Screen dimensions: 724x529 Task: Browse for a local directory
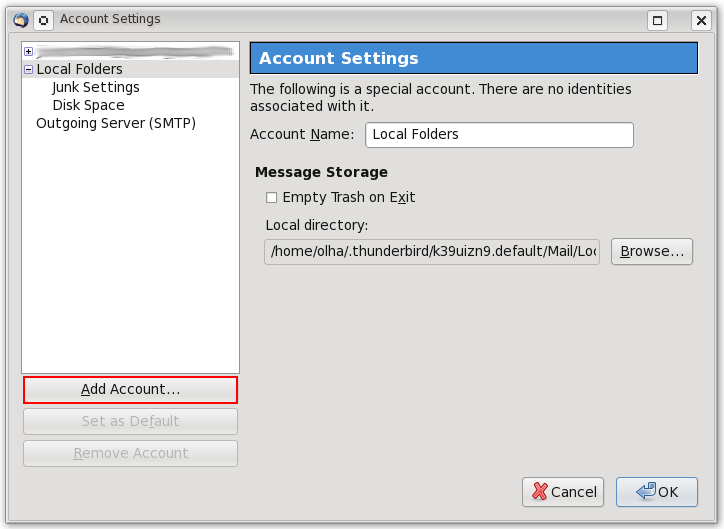(x=651, y=251)
